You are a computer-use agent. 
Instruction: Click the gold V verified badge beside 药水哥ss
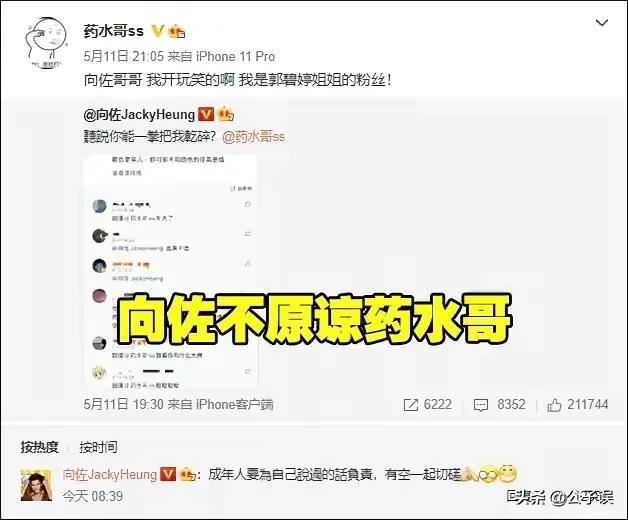pos(157,31)
